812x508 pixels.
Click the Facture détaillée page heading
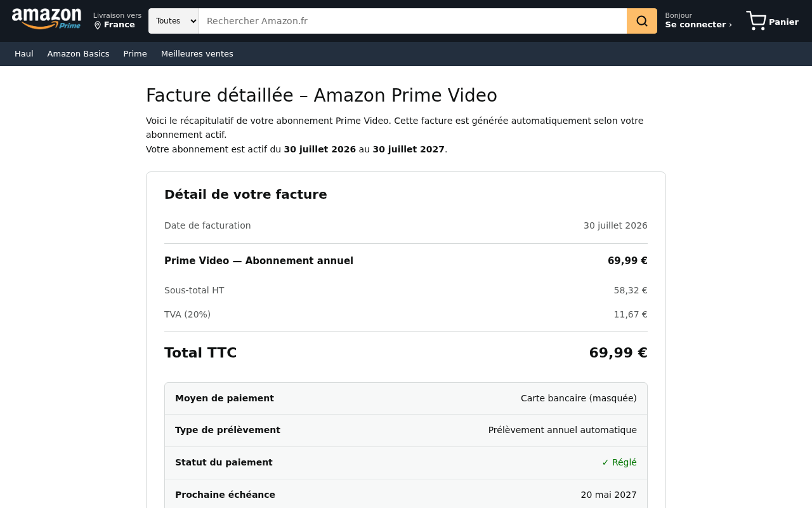pyautogui.click(x=322, y=95)
